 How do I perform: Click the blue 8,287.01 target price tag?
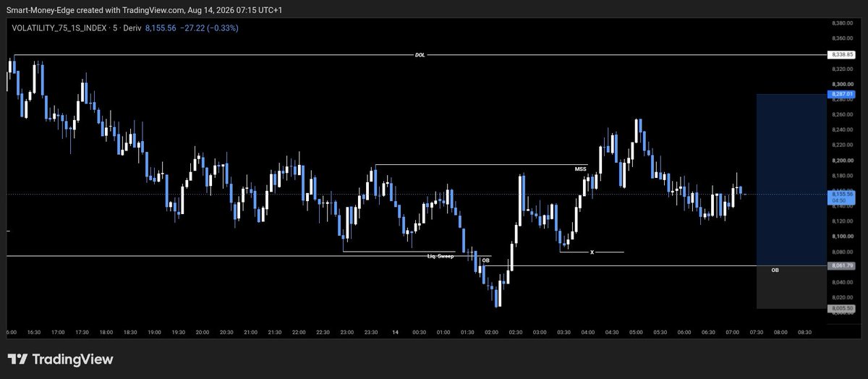click(843, 94)
